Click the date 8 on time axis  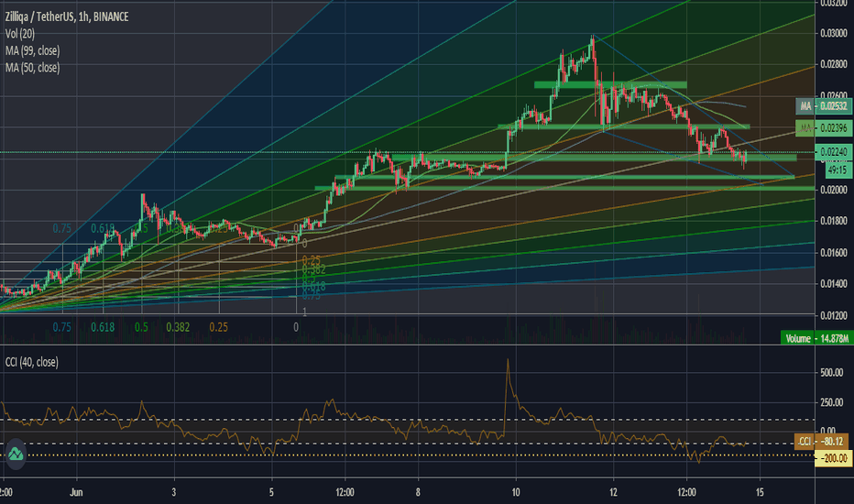point(418,492)
